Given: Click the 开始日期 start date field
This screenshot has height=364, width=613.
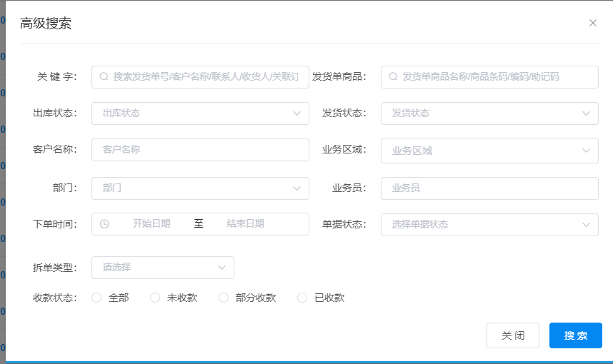Looking at the screenshot, I should coord(151,223).
